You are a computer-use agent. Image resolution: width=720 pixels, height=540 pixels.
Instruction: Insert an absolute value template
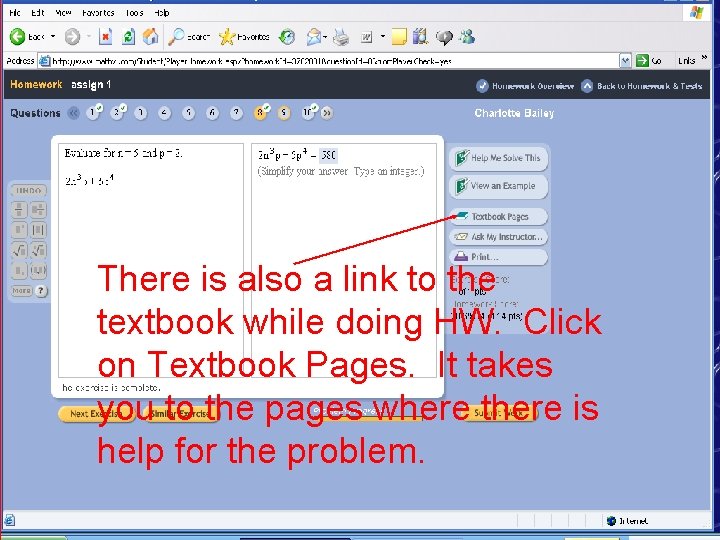pyautogui.click(x=38, y=230)
